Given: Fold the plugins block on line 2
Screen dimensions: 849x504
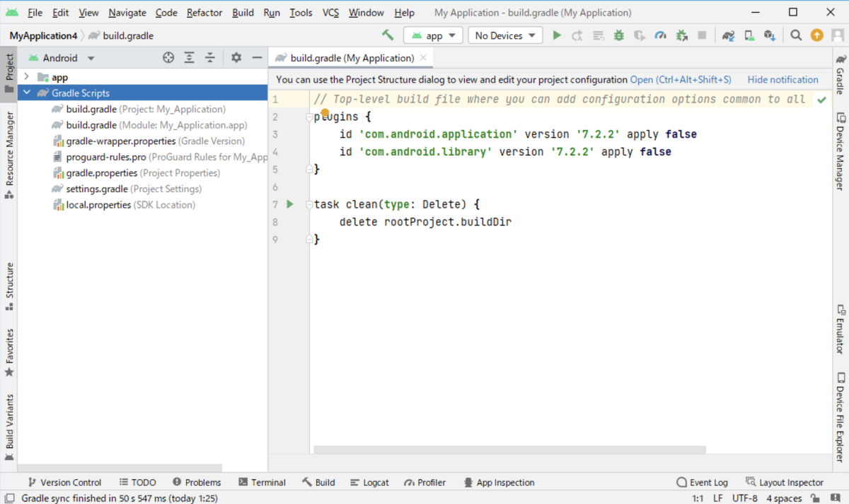Looking at the screenshot, I should coord(309,117).
